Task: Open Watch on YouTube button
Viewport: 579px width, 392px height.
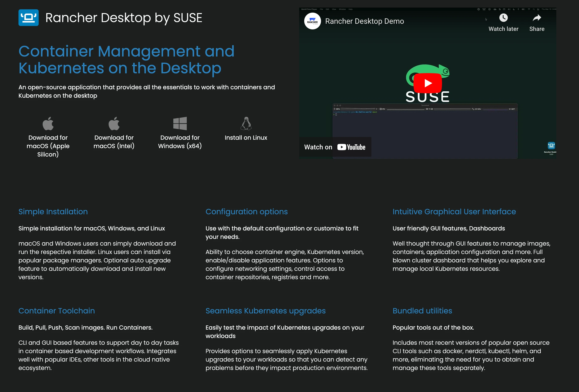Action: (x=335, y=147)
